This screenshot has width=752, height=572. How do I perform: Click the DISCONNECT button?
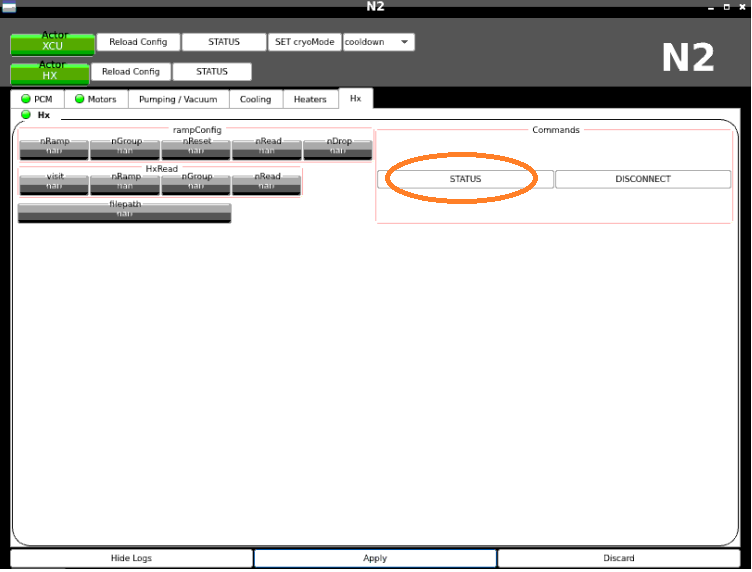(643, 179)
